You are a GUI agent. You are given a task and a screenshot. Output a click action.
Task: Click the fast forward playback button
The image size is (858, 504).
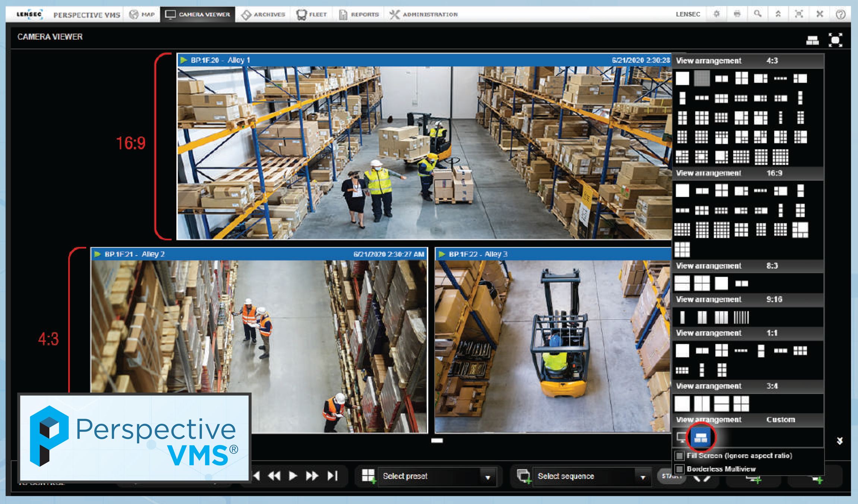pos(312,476)
